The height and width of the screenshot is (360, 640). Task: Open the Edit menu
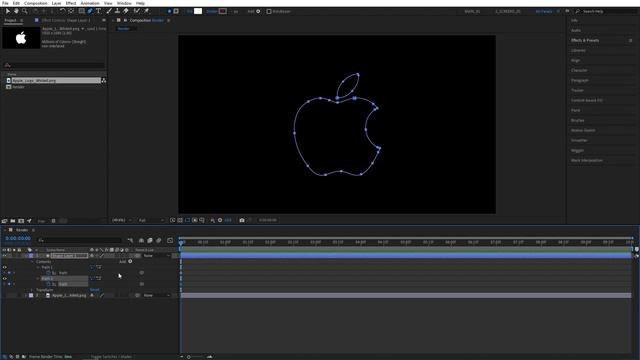(x=16, y=3)
